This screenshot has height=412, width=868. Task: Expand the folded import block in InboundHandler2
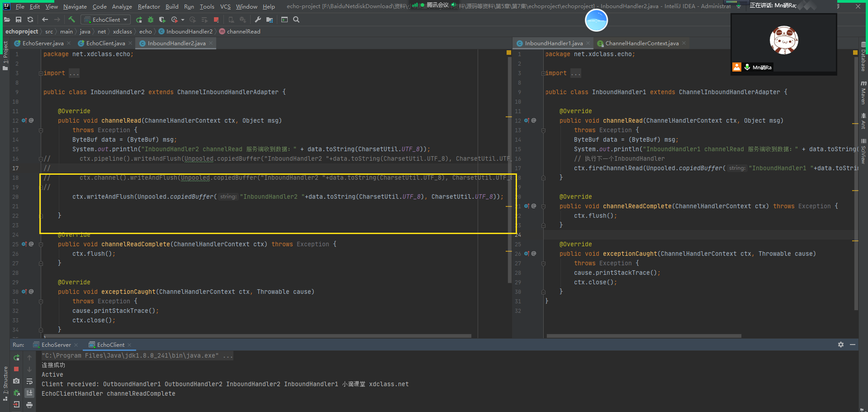(x=41, y=73)
